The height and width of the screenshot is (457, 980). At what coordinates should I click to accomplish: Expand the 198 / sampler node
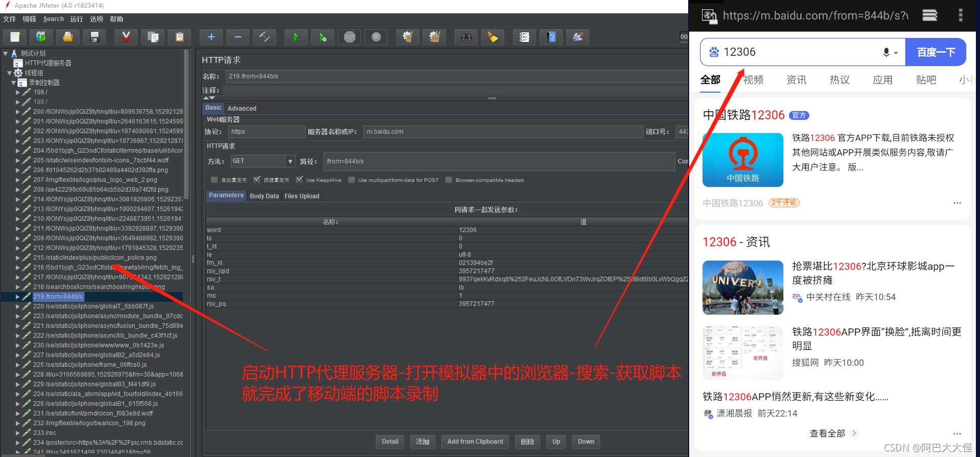(x=18, y=92)
